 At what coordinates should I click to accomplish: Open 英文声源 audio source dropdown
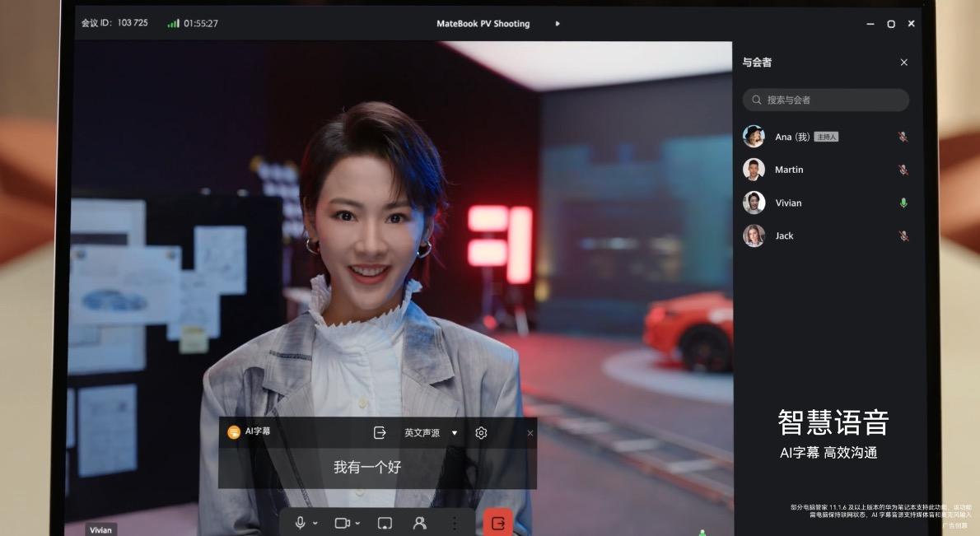point(431,432)
